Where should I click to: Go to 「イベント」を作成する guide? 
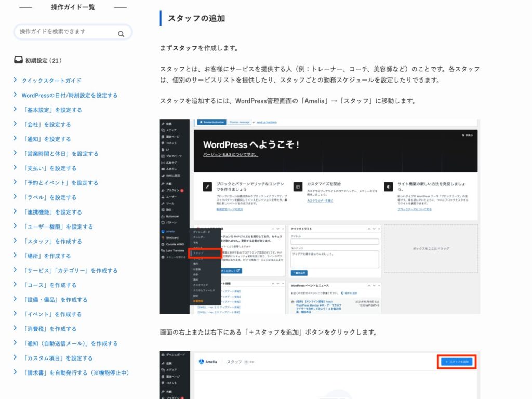coord(51,314)
